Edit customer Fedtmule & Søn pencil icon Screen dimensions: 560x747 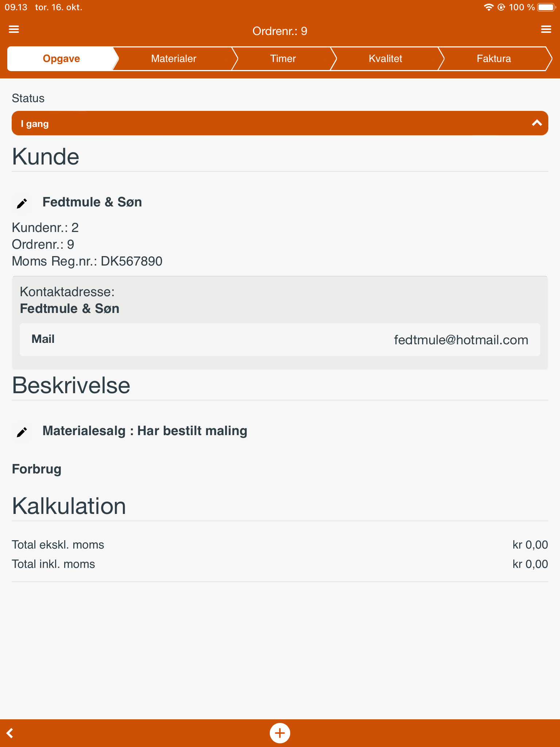[22, 203]
